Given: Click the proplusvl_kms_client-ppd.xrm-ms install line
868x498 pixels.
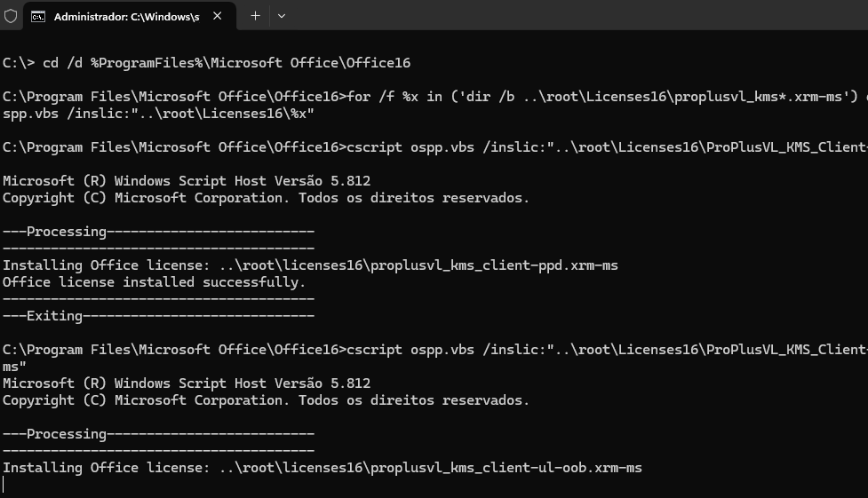Looking at the screenshot, I should click(310, 265).
